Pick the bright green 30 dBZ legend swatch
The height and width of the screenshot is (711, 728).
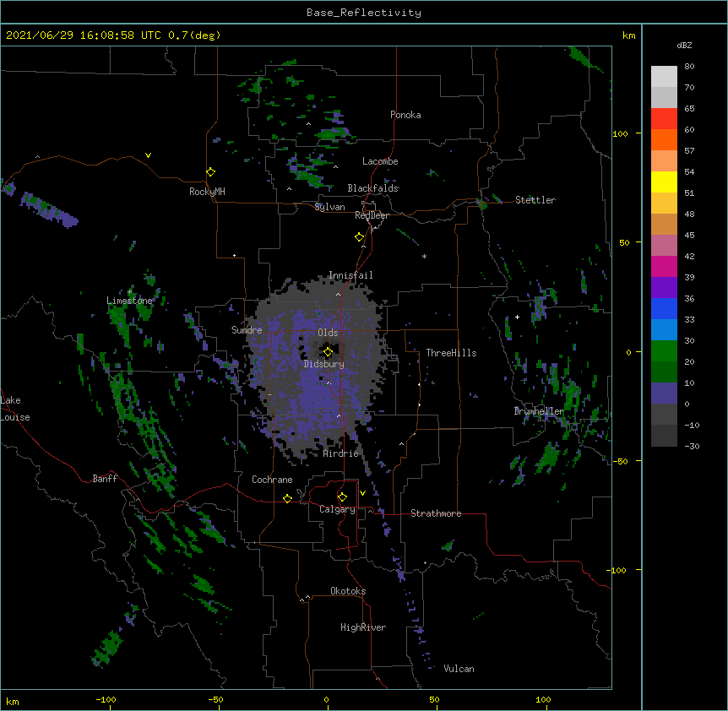(x=664, y=351)
